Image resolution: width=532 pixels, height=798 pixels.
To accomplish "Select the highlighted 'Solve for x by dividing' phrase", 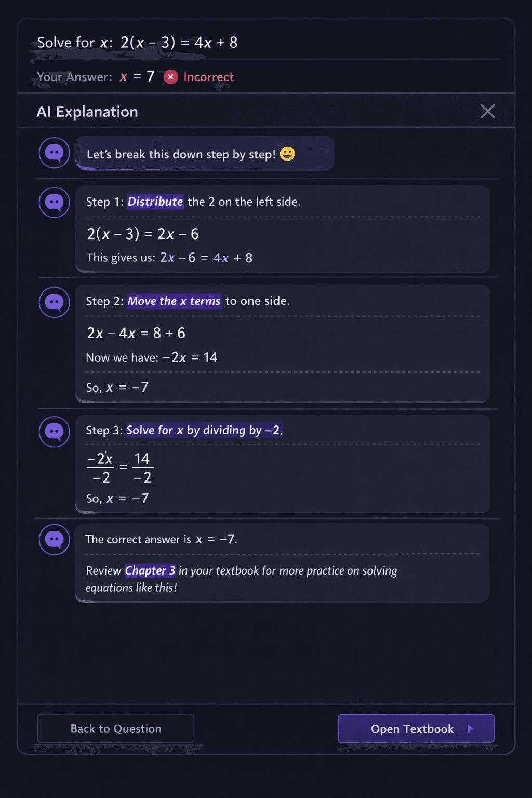I will [x=203, y=430].
